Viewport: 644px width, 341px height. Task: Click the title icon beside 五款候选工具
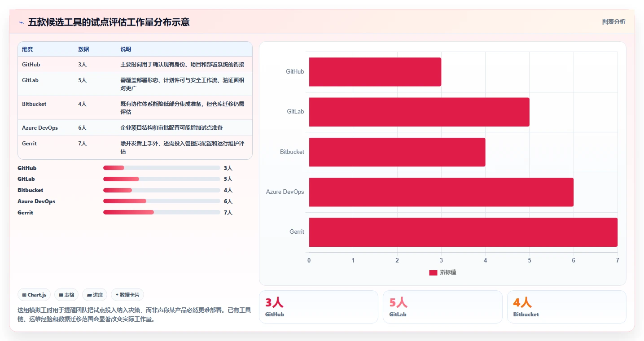pos(21,22)
